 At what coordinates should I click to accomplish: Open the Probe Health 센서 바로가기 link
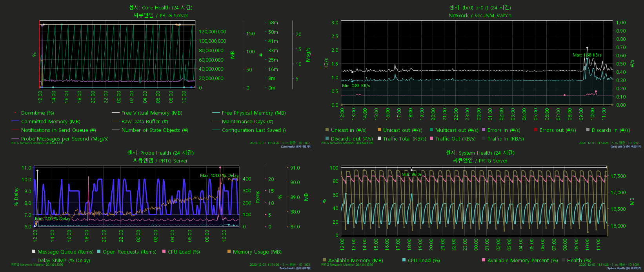[x=295, y=268]
